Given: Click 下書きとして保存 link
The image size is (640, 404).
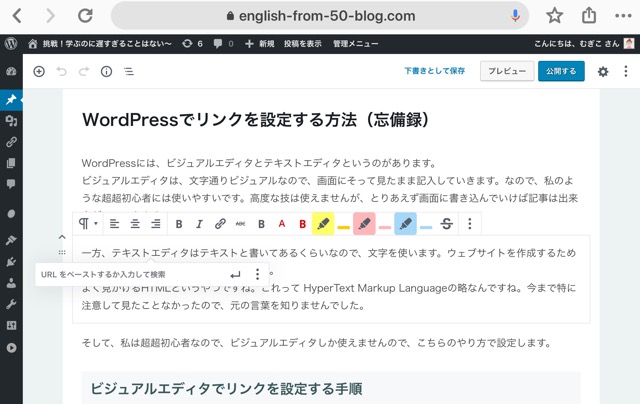Looking at the screenshot, I should [x=434, y=71].
